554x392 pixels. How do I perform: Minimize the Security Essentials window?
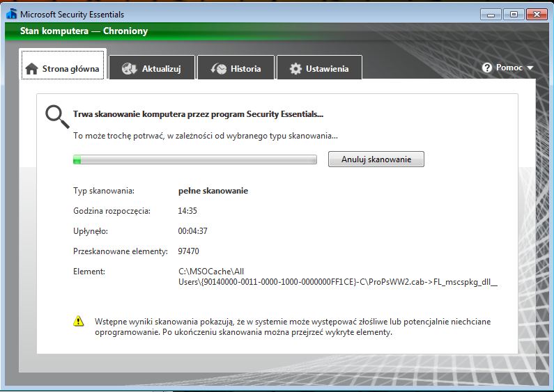click(491, 15)
